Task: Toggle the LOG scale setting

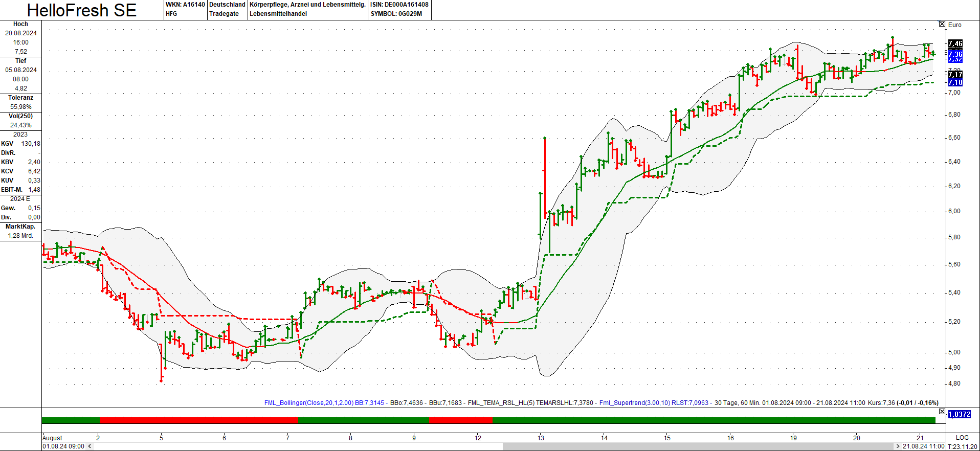Action: point(962,438)
